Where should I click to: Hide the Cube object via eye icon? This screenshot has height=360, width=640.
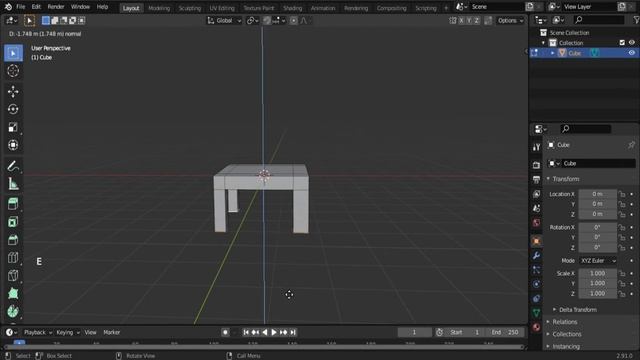click(x=631, y=53)
